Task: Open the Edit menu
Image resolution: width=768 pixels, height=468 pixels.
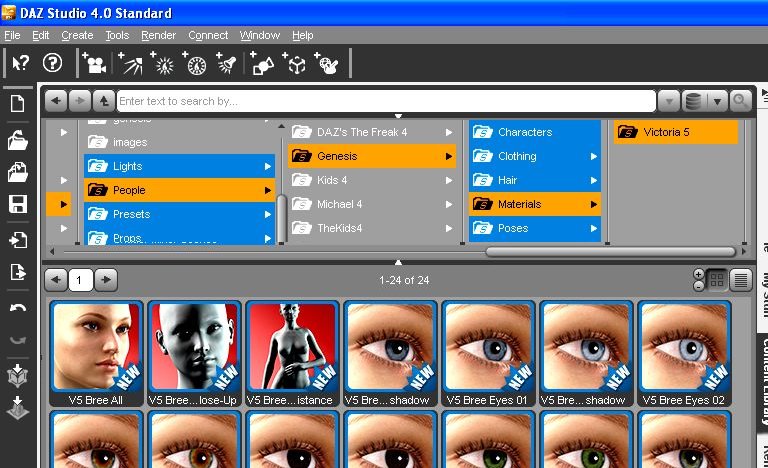Action: coord(41,35)
